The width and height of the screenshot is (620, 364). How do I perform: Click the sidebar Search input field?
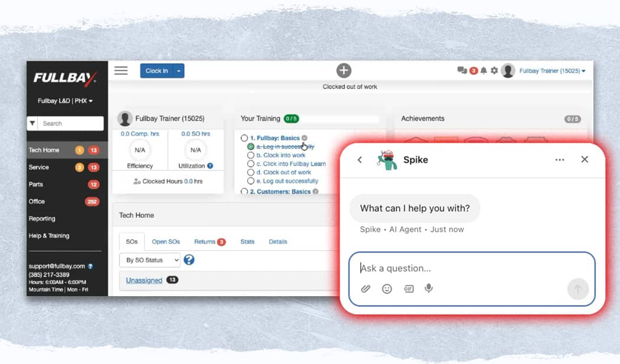pyautogui.click(x=71, y=123)
